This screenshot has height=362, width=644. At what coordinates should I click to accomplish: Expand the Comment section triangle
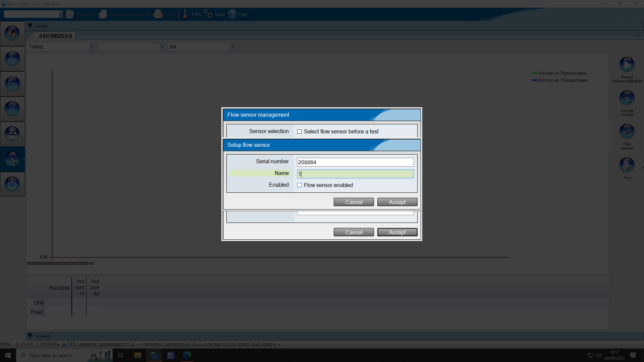pyautogui.click(x=30, y=336)
